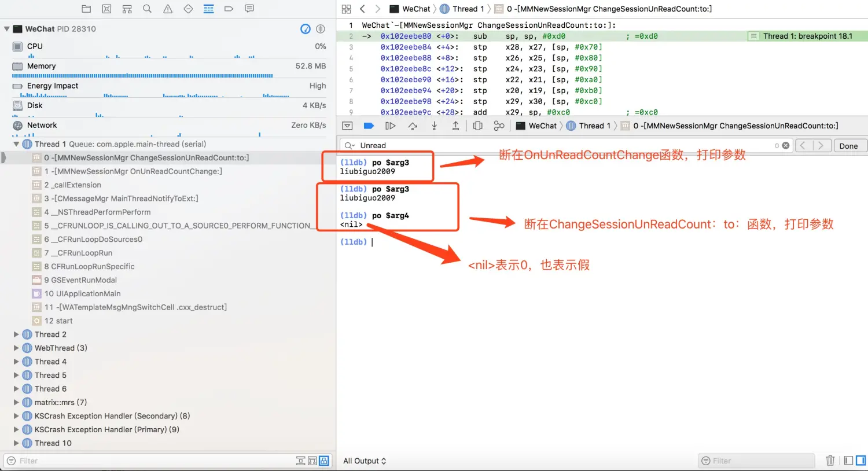Expand Thread 4
The height and width of the screenshot is (471, 868).
coord(16,362)
